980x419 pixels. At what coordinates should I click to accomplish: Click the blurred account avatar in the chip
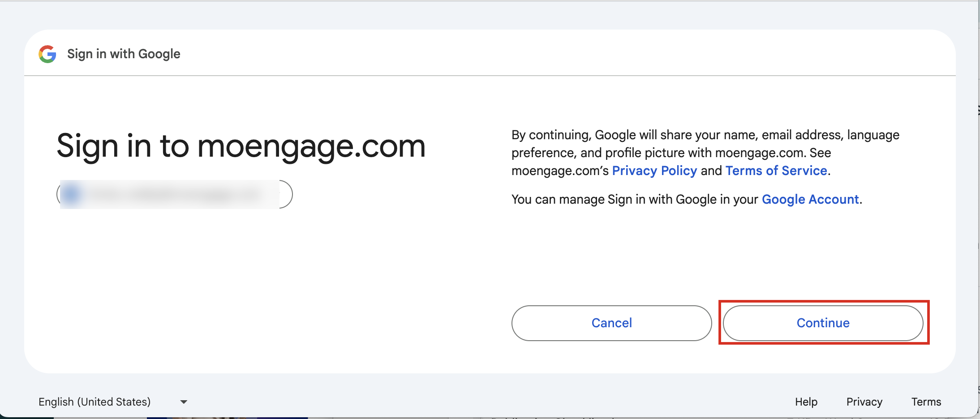click(x=71, y=194)
